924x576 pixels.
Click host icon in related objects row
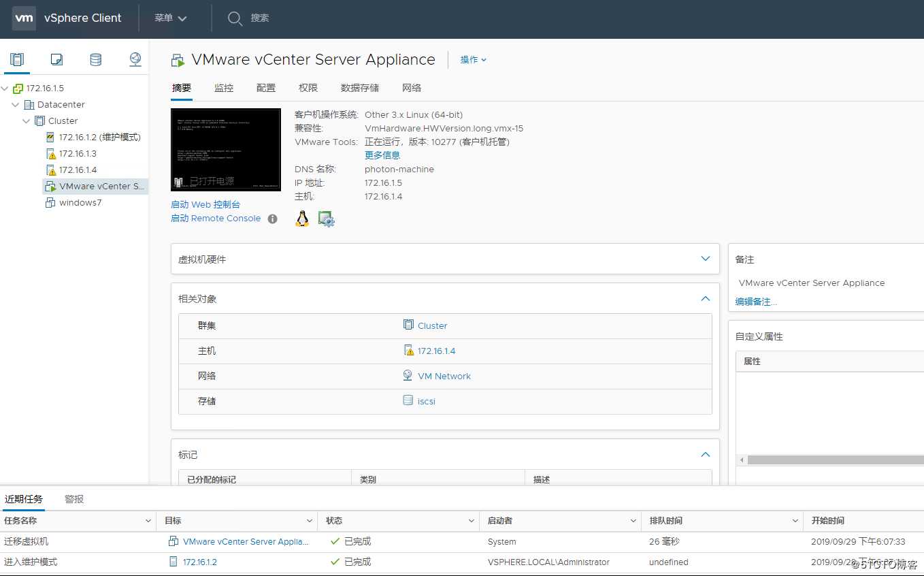coord(408,351)
